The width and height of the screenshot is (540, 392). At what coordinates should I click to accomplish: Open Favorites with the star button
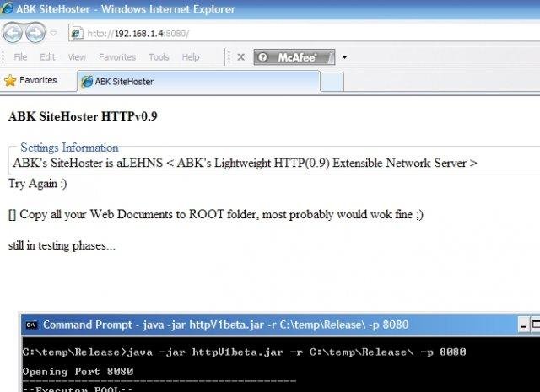click(30, 80)
